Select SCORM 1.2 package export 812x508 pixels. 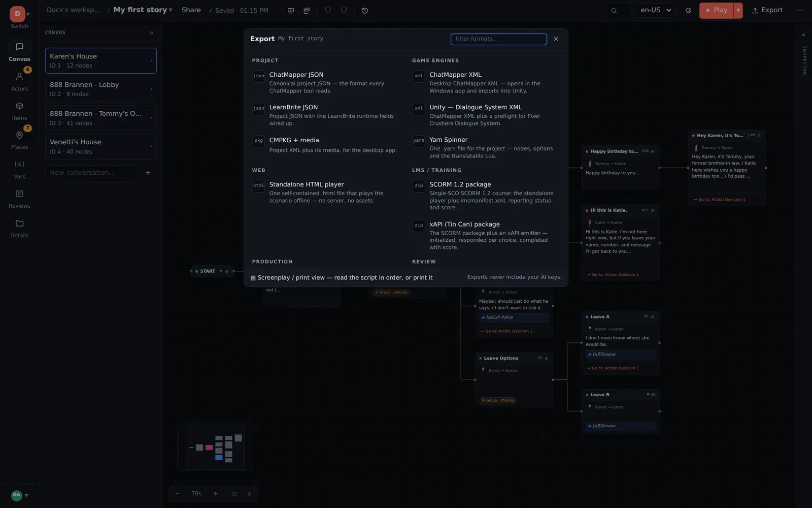[x=486, y=196]
